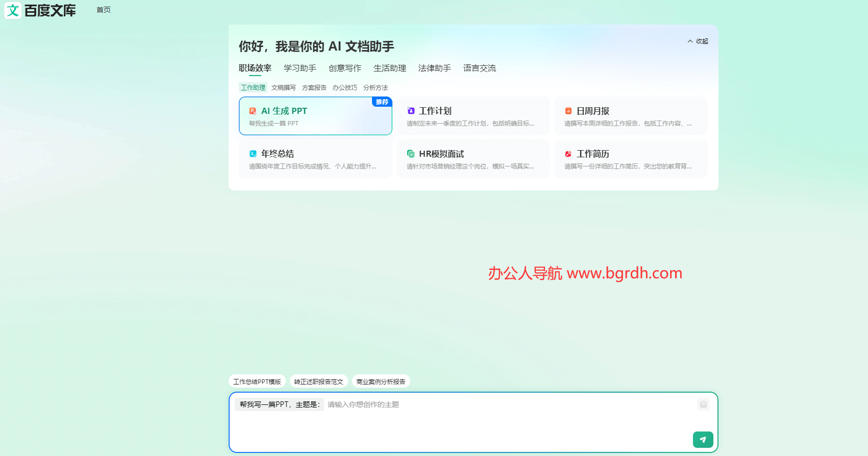
Task: Click the 工作总结PPT模板 suggestion chip
Action: 257,381
